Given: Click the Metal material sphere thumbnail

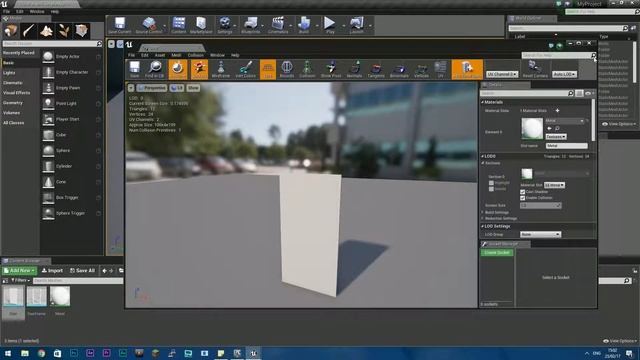Looking at the screenshot, I should [x=532, y=129].
